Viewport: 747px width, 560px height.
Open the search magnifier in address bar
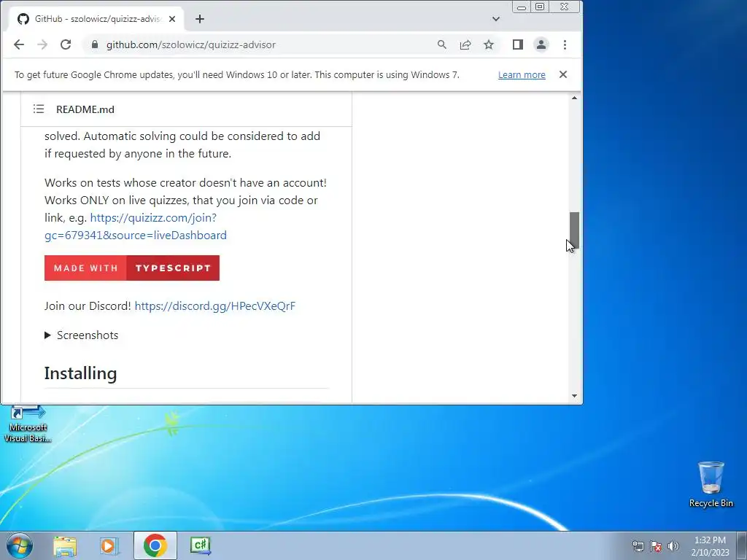[x=441, y=44]
